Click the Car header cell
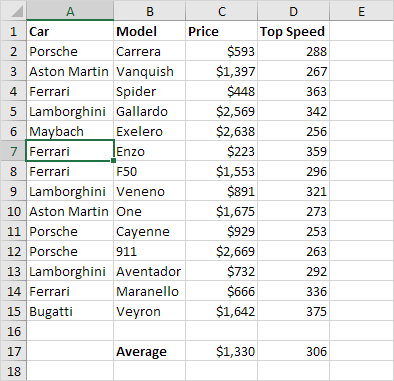This screenshot has height=381, width=394. (x=70, y=31)
